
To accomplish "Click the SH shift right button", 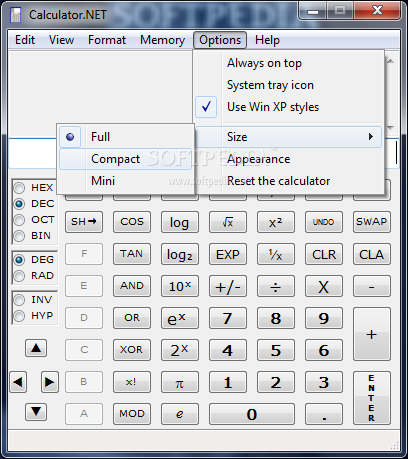I will 84,222.
